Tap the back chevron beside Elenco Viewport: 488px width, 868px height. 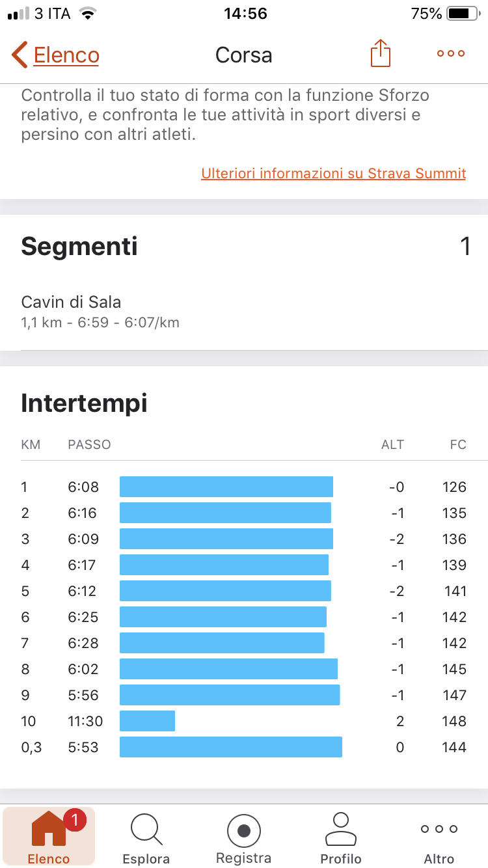pyautogui.click(x=20, y=55)
